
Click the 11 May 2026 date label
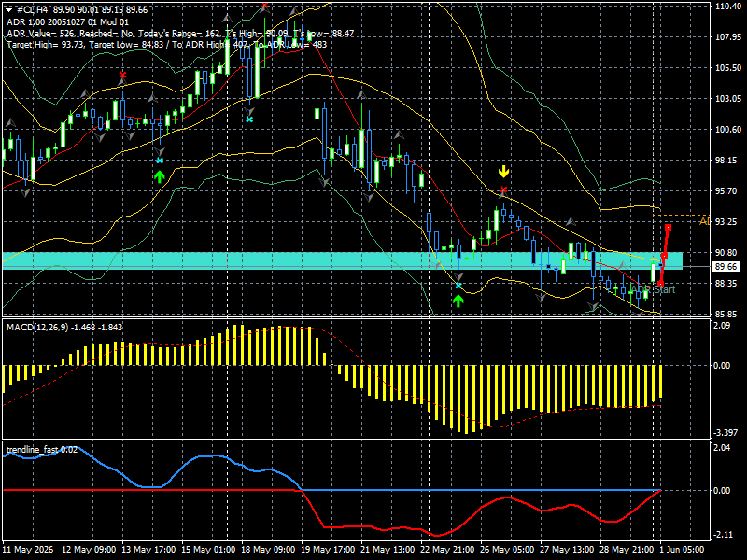[x=28, y=549]
